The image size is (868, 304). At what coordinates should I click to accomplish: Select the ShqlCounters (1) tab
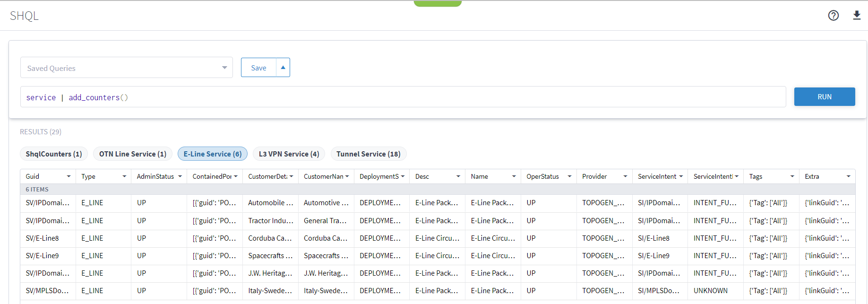[x=54, y=154]
